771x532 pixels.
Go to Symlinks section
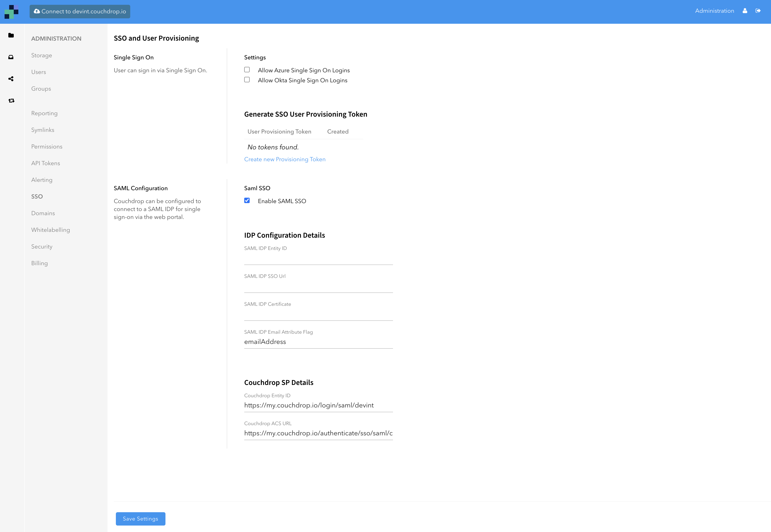click(43, 130)
